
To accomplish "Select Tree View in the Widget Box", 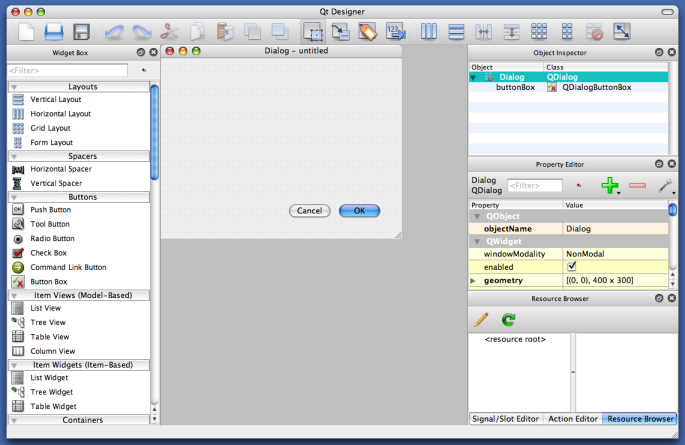I will pos(48,323).
